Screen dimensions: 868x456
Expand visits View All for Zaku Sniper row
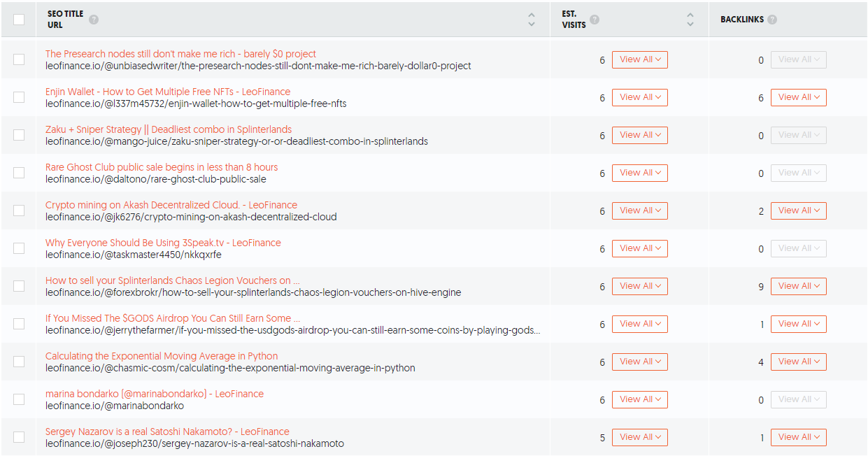point(640,135)
